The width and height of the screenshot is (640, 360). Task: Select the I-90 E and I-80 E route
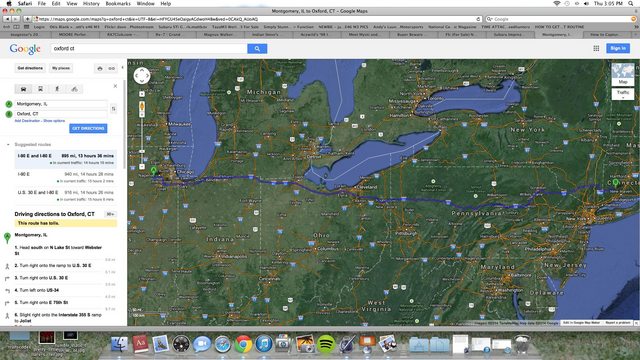tap(66, 159)
